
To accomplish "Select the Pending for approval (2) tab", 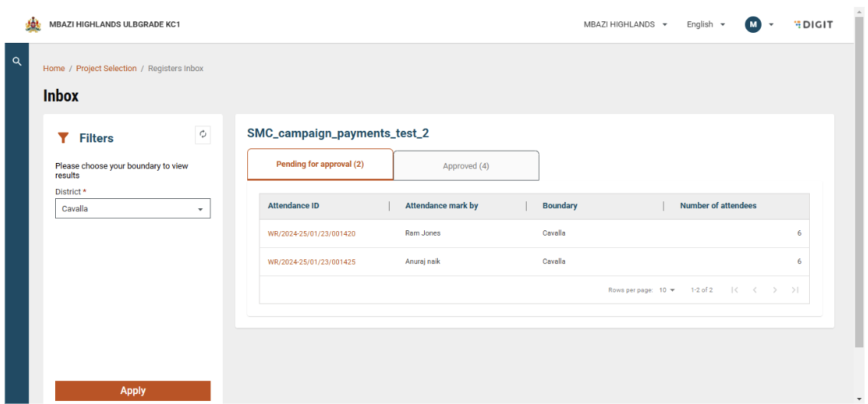I will [x=320, y=165].
